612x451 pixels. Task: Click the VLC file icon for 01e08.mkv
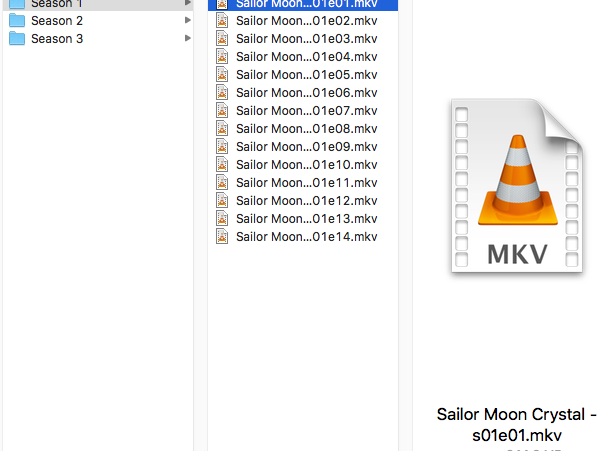[222, 128]
